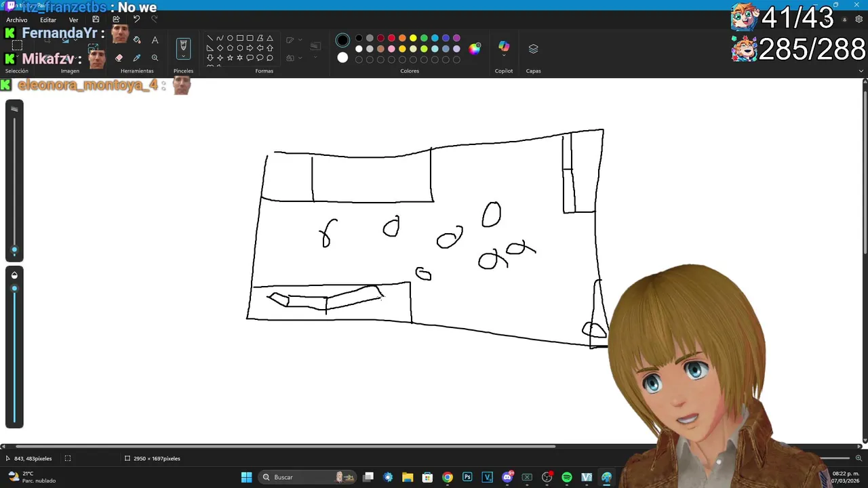Screen dimensions: 868x488
Task: Select the Rectangle shape
Action: 240,38
